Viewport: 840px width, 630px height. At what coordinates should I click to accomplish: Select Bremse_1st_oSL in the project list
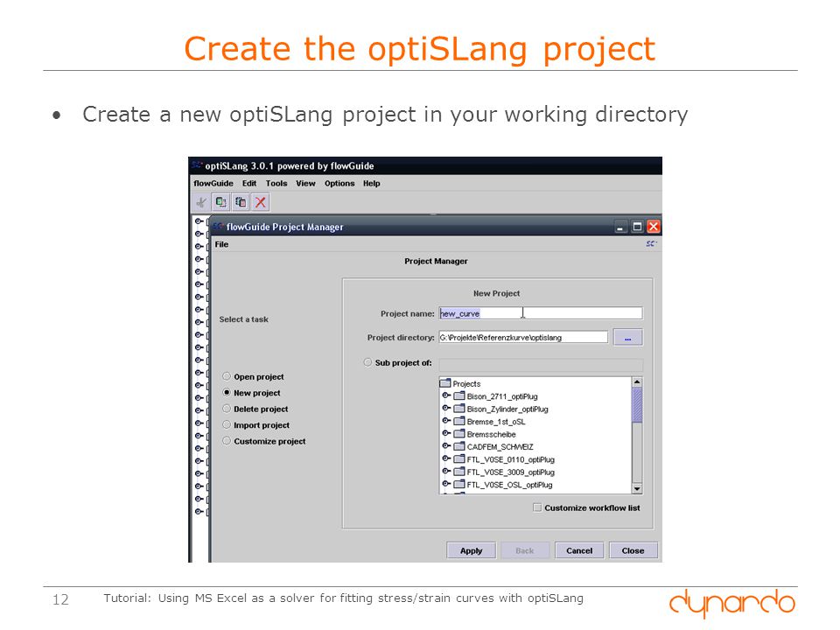(x=496, y=422)
